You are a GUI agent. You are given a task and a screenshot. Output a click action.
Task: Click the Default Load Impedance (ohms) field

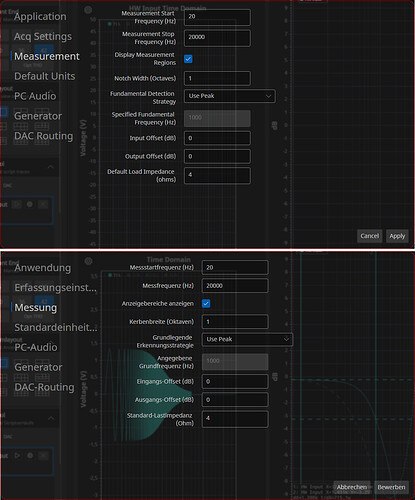[x=217, y=176]
